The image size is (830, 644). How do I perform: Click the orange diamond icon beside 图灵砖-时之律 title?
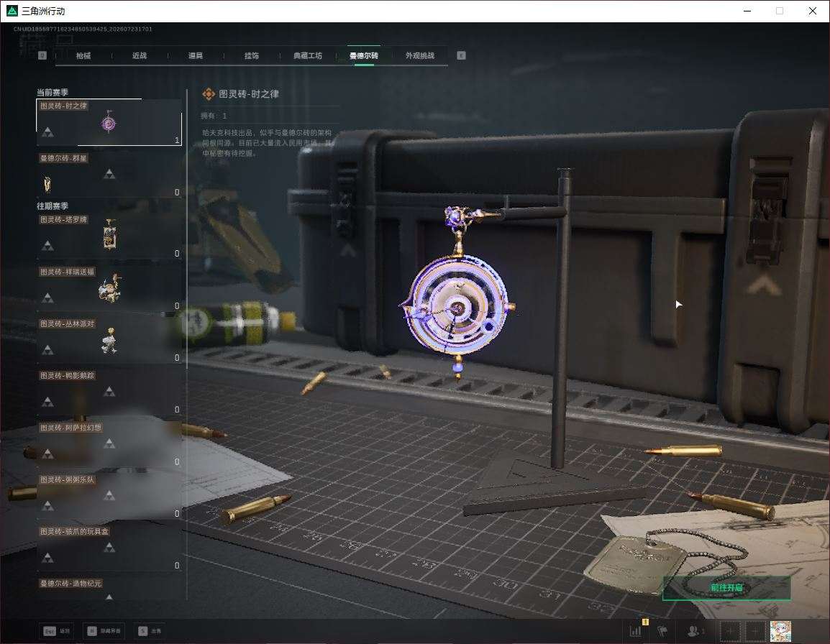point(209,94)
